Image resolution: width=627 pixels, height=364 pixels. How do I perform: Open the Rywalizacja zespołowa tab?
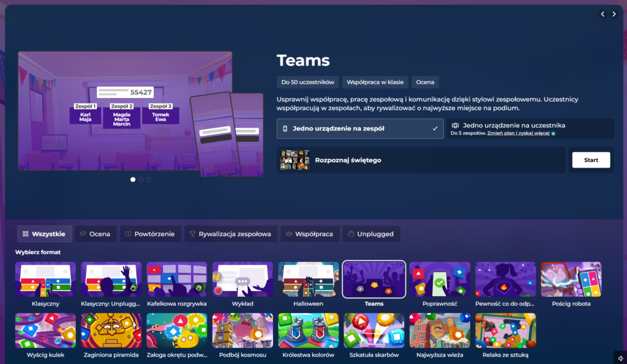[231, 234]
